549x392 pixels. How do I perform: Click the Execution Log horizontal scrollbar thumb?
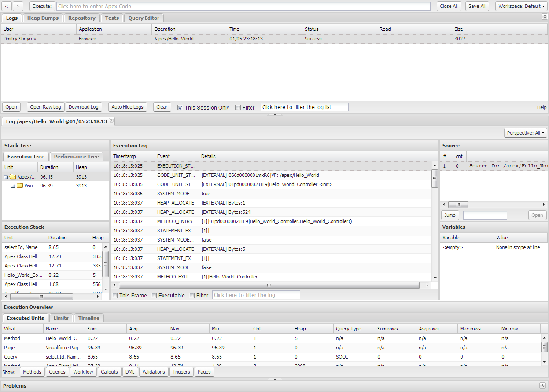(268, 286)
